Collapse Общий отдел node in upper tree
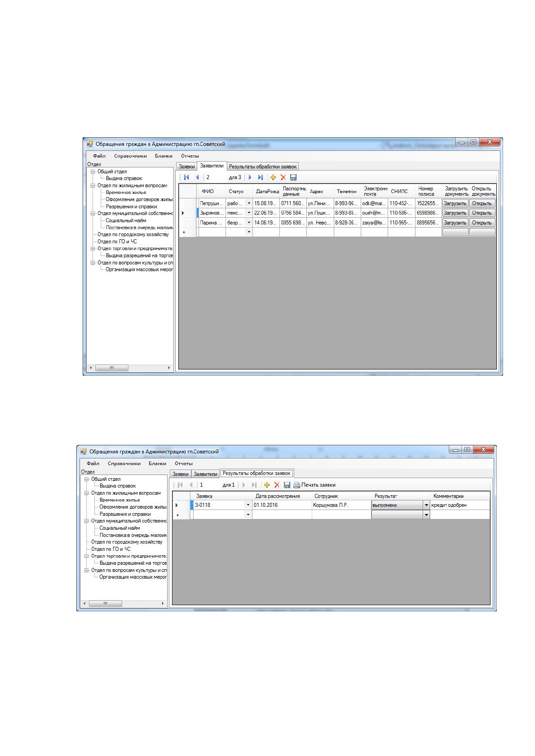 point(93,171)
